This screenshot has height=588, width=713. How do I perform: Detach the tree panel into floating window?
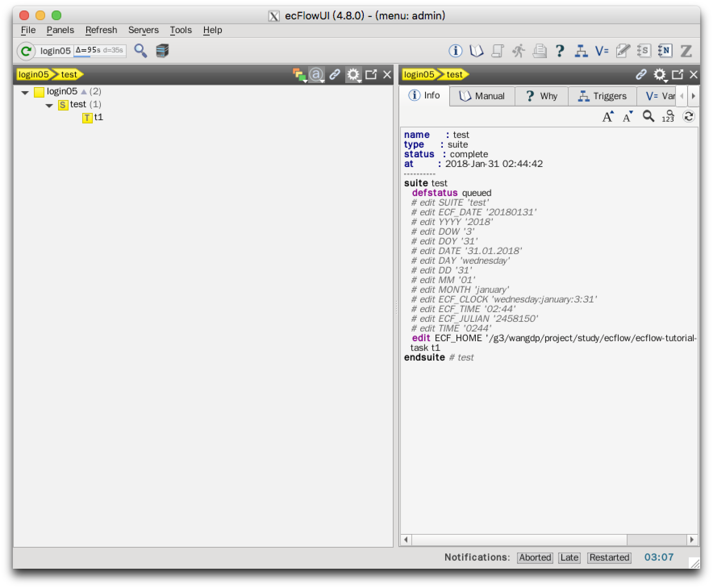371,75
